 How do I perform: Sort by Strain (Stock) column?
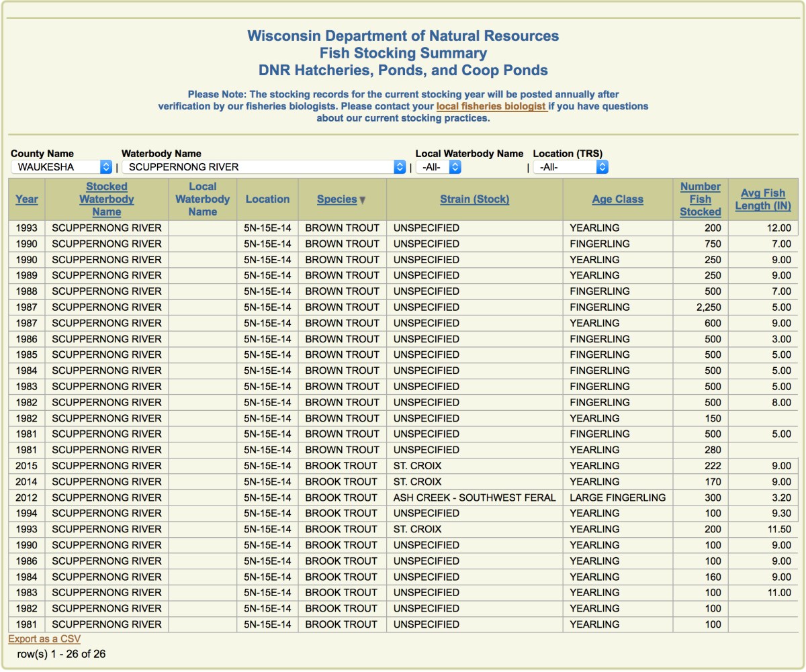474,199
